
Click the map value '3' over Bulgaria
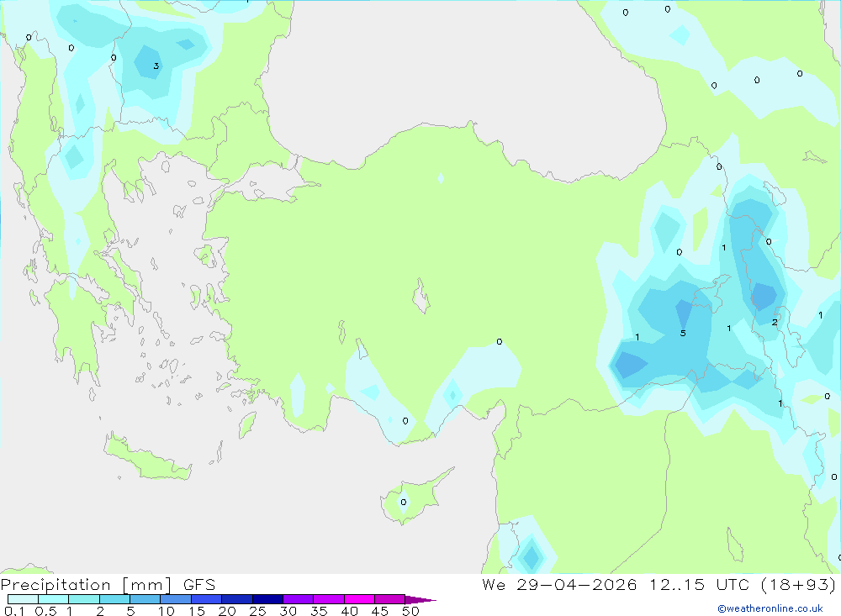[x=156, y=66]
